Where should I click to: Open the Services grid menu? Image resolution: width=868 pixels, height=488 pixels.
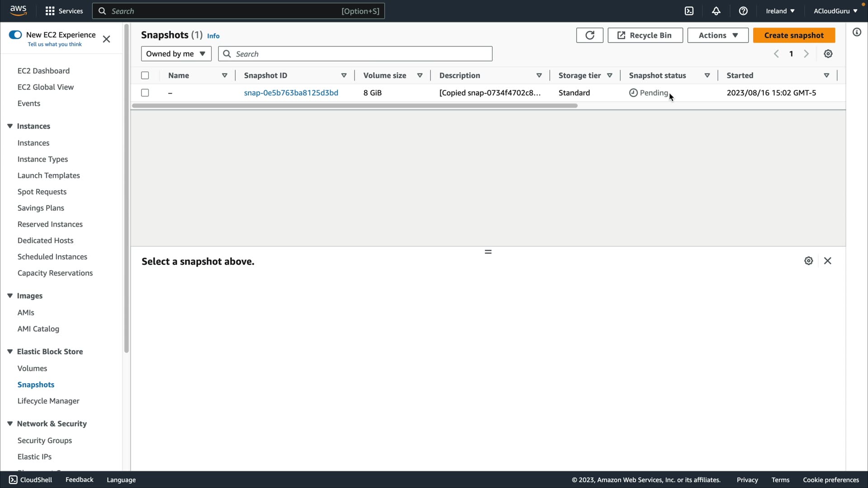(x=64, y=11)
